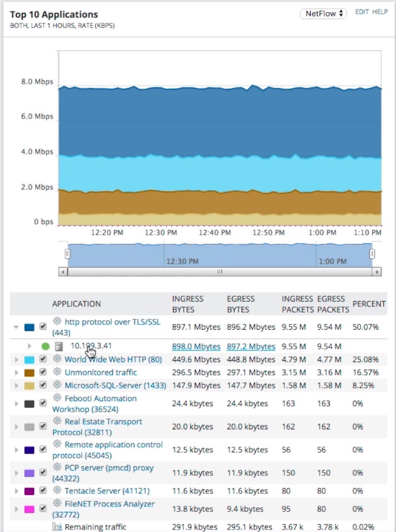Click the gear icon beside Microsoft-SQL-Server (1433)
Image resolution: width=396 pixels, height=532 pixels.
(x=57, y=383)
